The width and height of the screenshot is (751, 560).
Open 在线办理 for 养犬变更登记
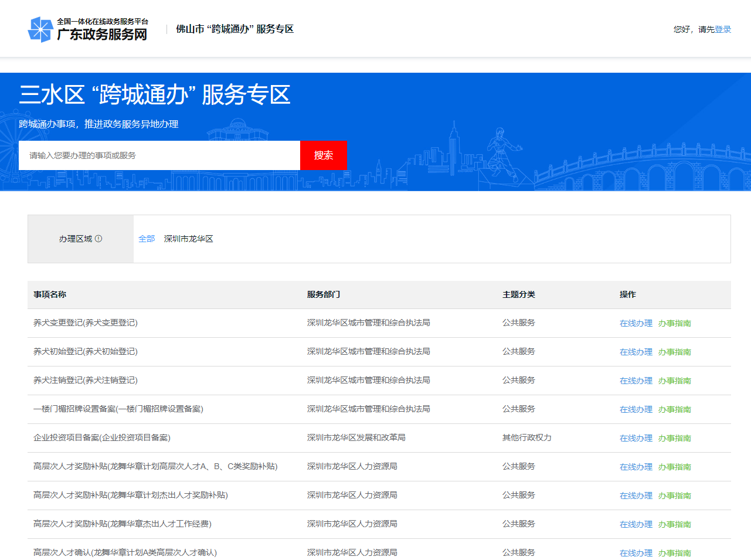(x=636, y=323)
